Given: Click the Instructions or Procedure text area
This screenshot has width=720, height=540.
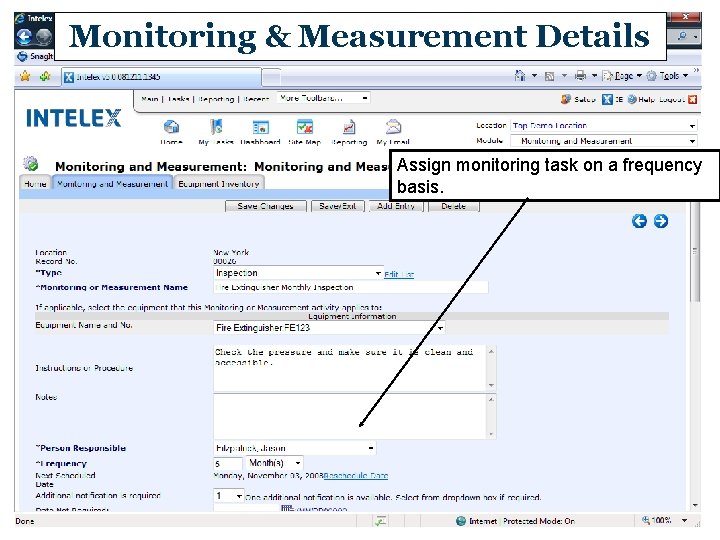Looking at the screenshot, I should [350, 368].
